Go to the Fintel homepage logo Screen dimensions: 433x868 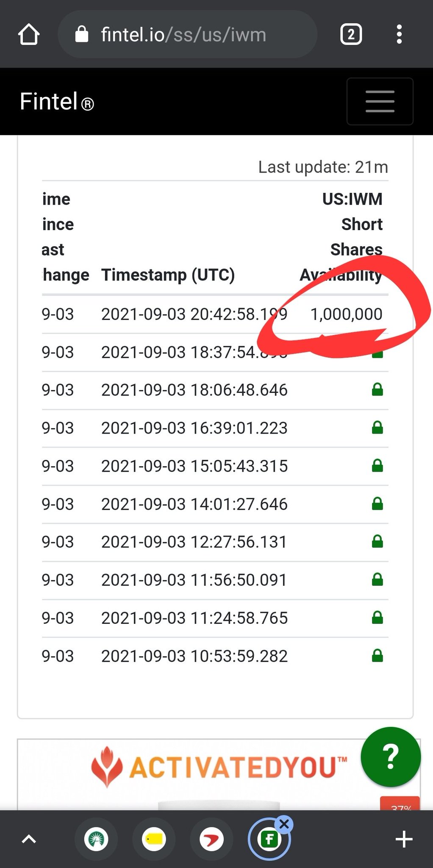click(x=57, y=102)
